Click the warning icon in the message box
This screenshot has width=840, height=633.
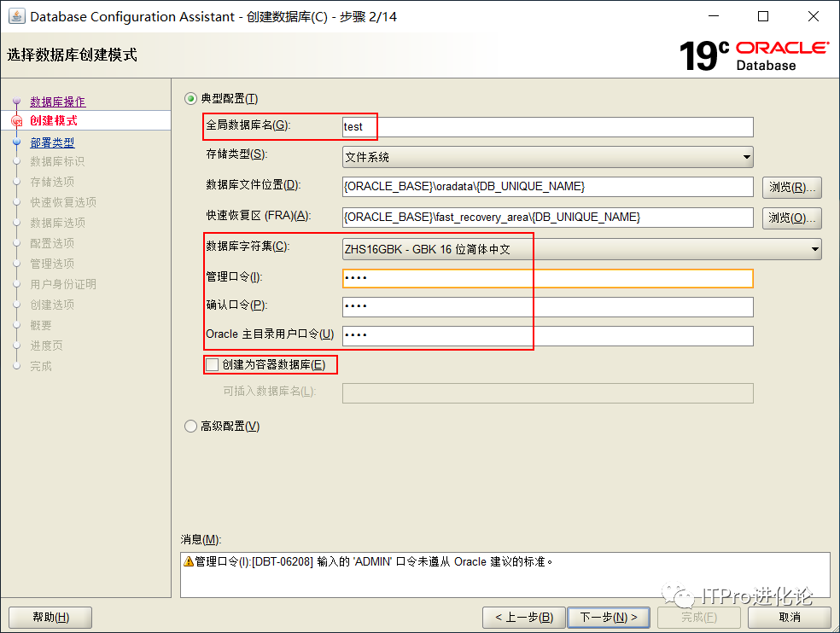click(189, 561)
